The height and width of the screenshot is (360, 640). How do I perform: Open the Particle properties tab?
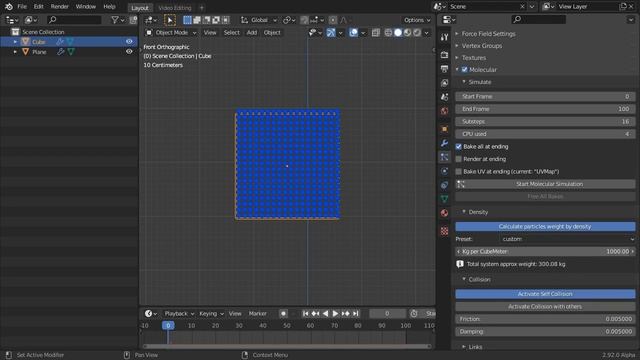point(444,157)
